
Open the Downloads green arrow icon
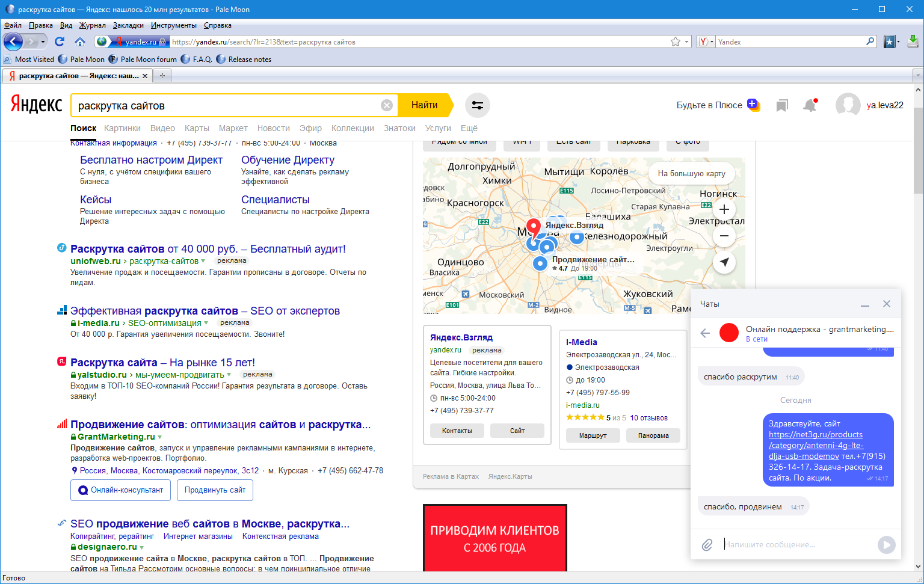(x=913, y=41)
